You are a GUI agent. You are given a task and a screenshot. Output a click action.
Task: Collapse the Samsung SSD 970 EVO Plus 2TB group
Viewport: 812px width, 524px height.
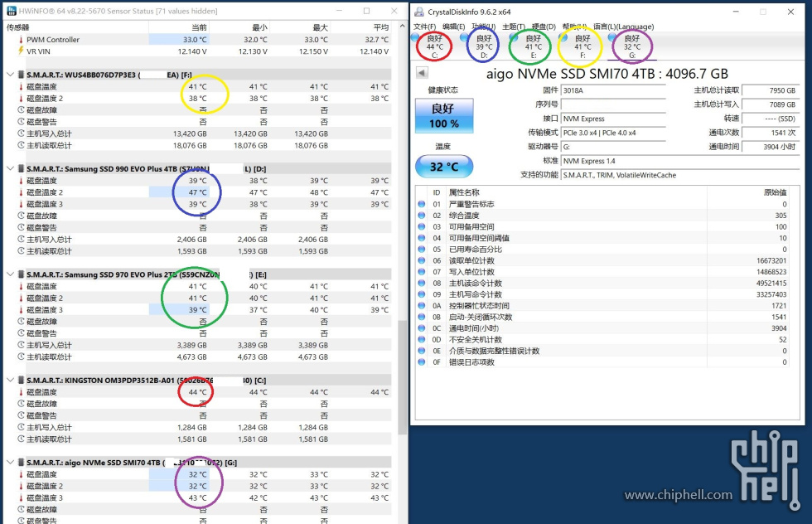tap(10, 274)
